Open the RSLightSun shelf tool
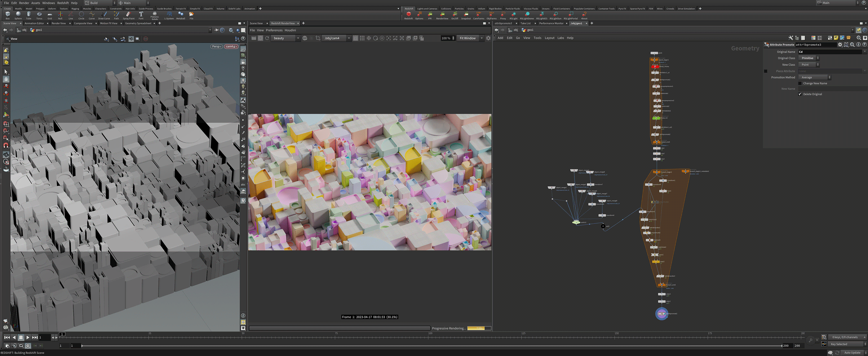The height and width of the screenshot is (356, 868). pos(555,15)
